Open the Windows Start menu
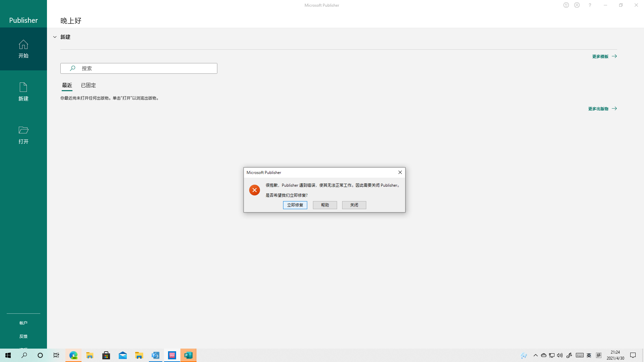644x362 pixels. 8,355
